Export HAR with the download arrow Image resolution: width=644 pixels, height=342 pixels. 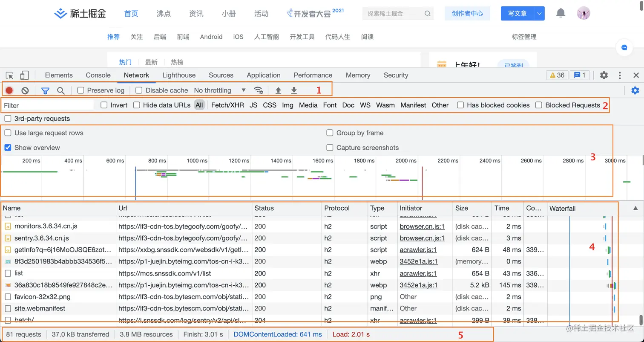click(294, 90)
